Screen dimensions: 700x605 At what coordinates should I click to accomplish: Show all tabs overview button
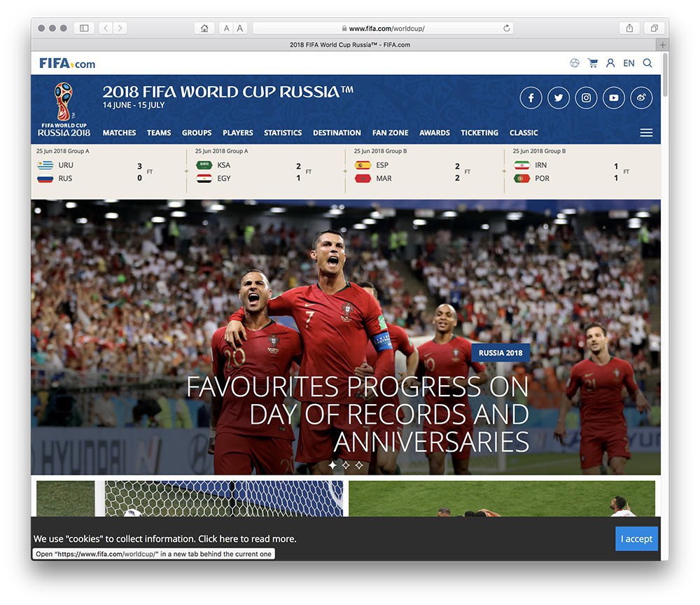click(654, 28)
